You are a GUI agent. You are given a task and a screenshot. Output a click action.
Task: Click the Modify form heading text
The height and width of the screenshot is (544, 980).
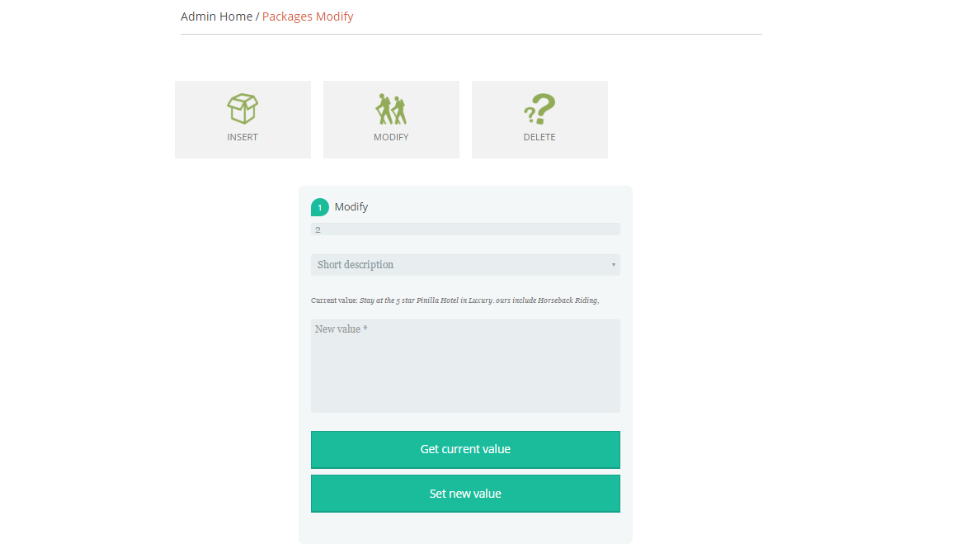[x=351, y=207]
